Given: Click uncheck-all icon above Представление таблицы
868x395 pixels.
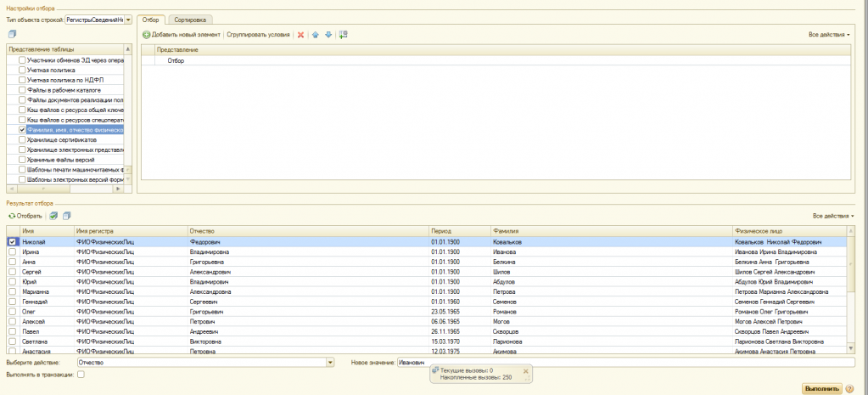Looking at the screenshot, I should click(12, 35).
